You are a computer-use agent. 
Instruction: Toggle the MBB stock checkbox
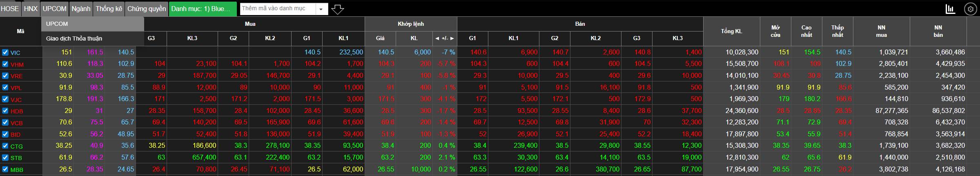coord(5,169)
